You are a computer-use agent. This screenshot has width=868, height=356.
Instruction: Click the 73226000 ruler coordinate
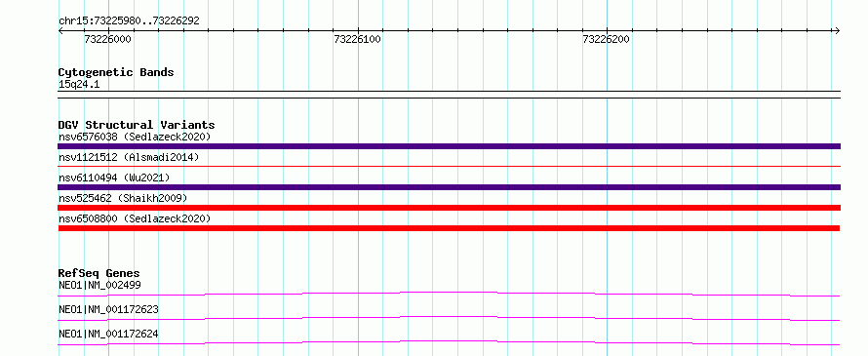108,40
